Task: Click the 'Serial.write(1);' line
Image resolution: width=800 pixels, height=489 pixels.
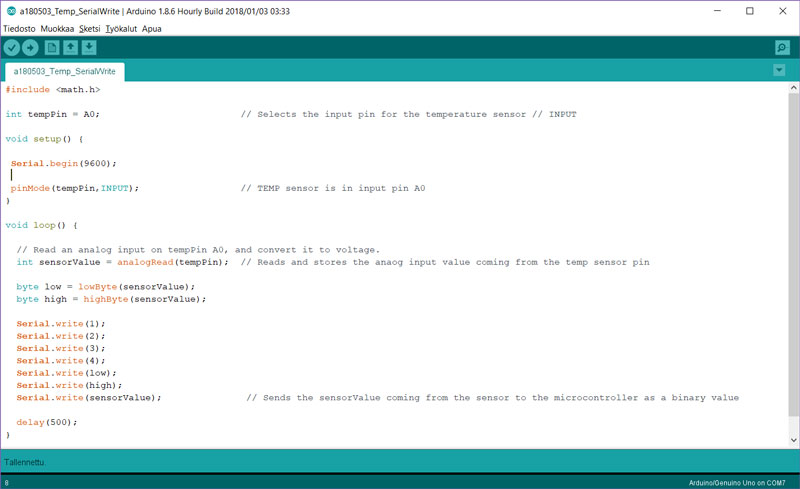Action: pos(61,324)
